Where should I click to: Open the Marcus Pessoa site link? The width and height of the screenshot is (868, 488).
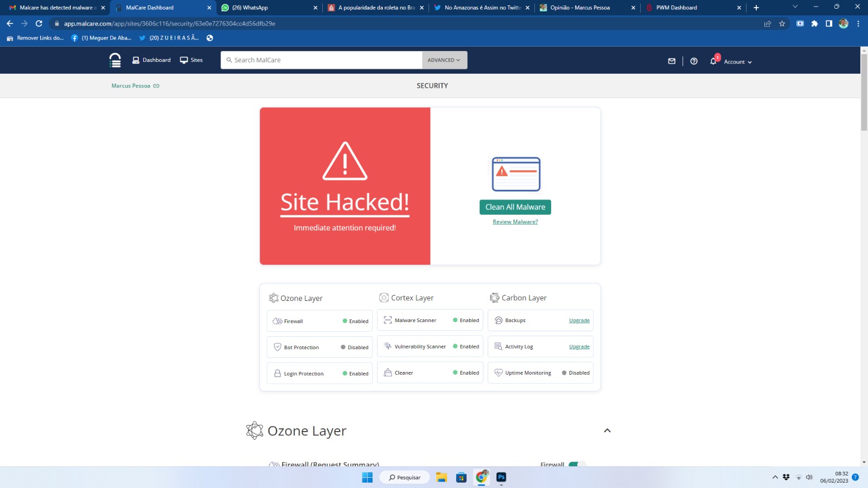(135, 86)
